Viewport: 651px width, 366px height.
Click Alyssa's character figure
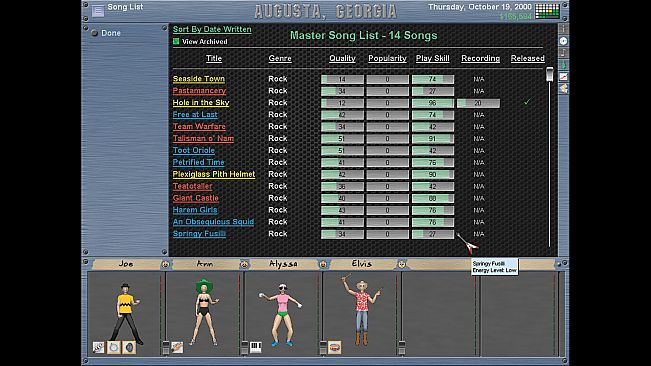coord(282,315)
